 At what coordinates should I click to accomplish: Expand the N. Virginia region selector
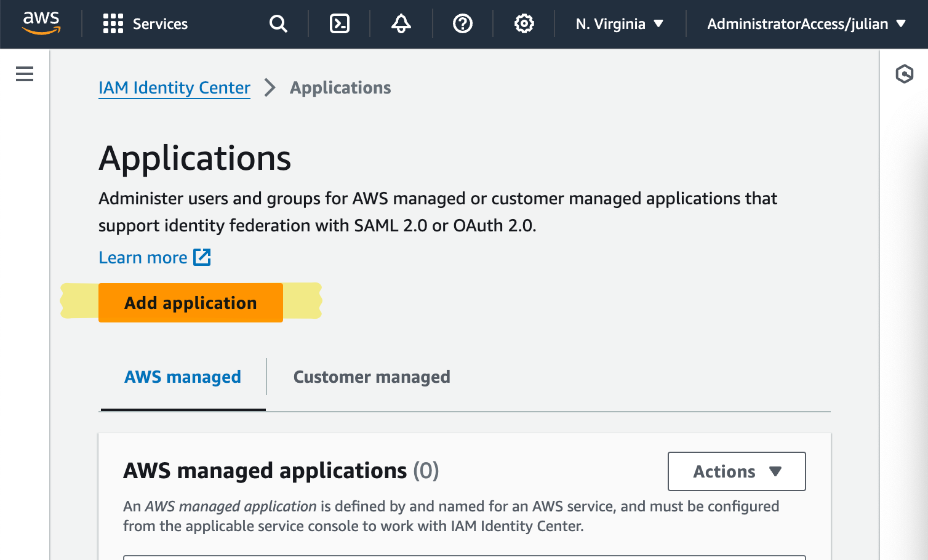tap(618, 23)
